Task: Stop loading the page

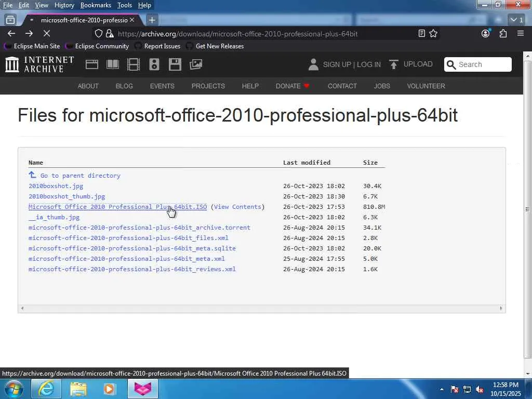Action: 46,33
